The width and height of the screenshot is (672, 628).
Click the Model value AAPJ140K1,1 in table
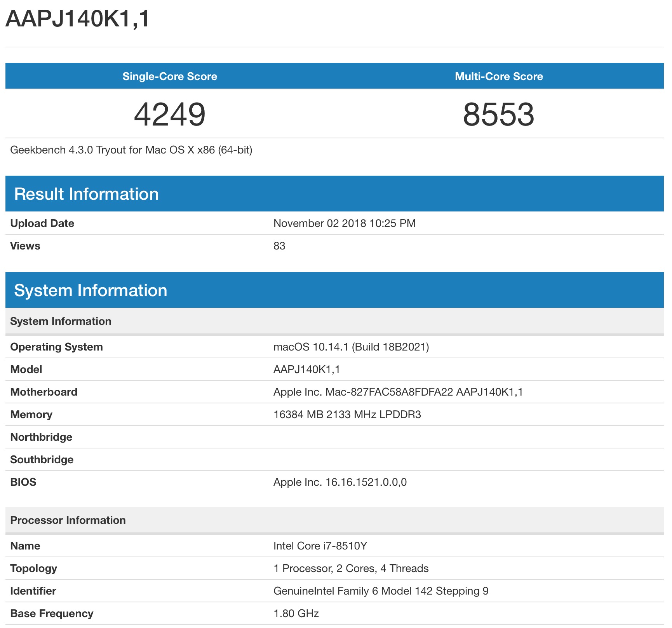[x=306, y=370]
